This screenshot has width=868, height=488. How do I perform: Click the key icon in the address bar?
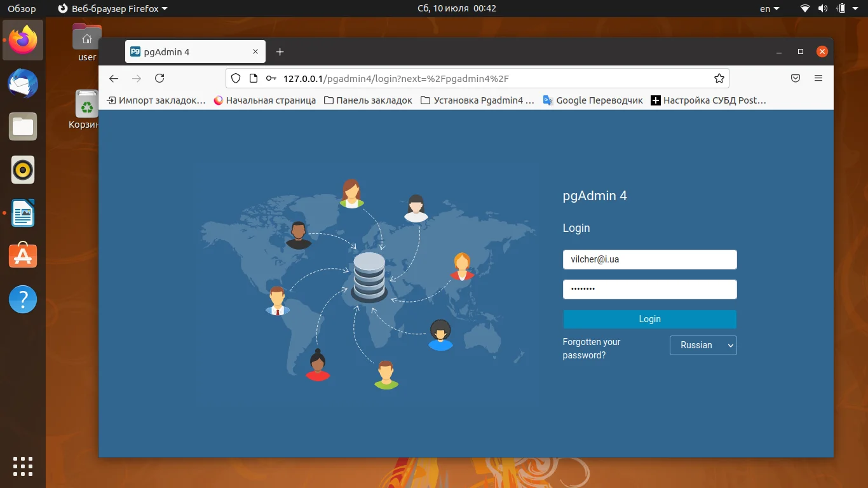click(271, 78)
